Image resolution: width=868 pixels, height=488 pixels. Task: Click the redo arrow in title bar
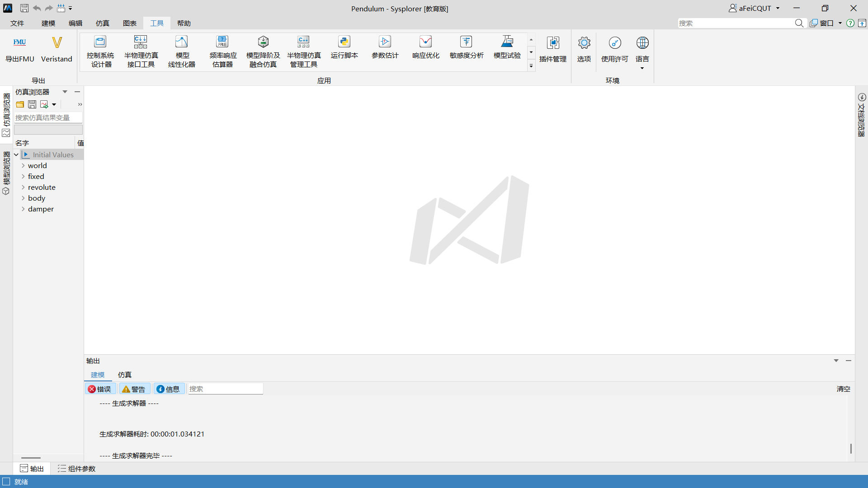pyautogui.click(x=49, y=8)
